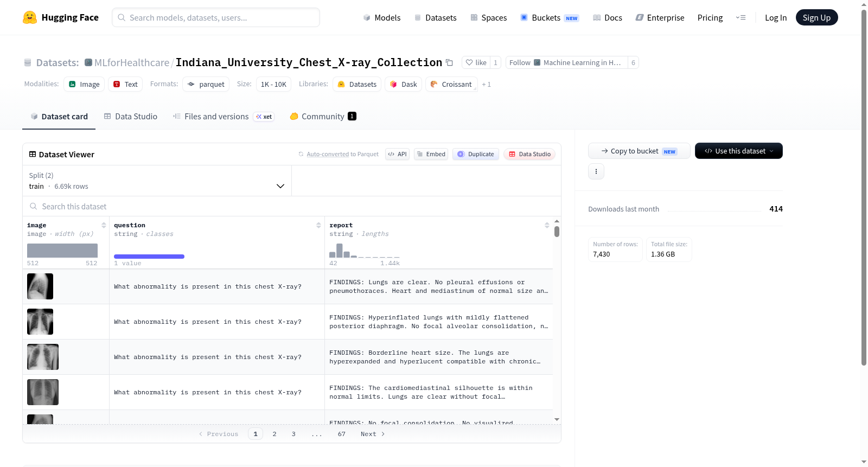
Task: Open the first row's chest X-ray thumbnail
Action: pos(40,286)
